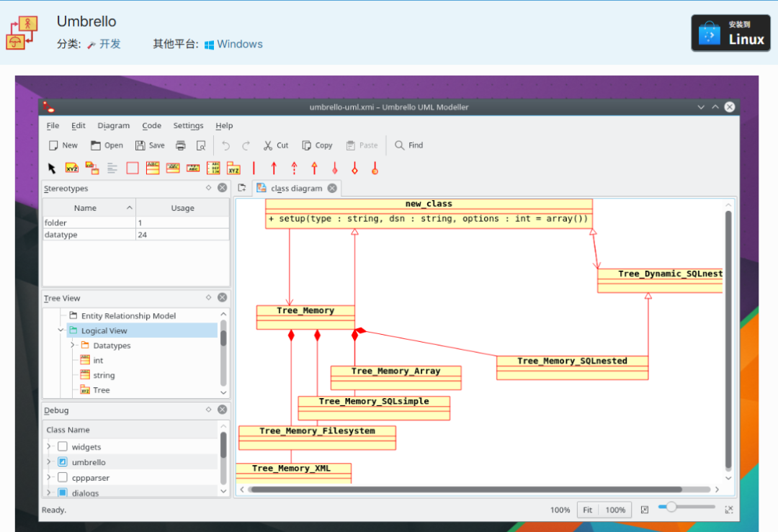Screen dimensions: 778x532
Task: Pick the datatype tool, small ABC box
Action: [193, 168]
